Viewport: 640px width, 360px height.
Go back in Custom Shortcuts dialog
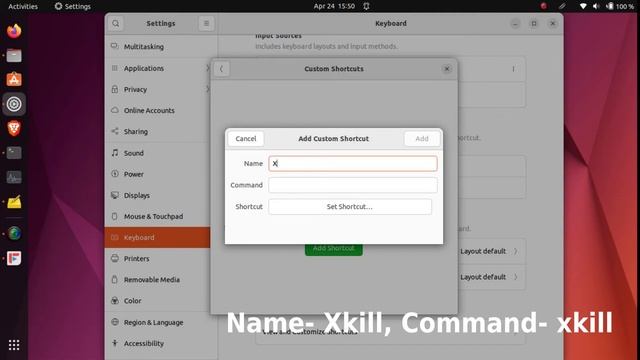click(221, 69)
